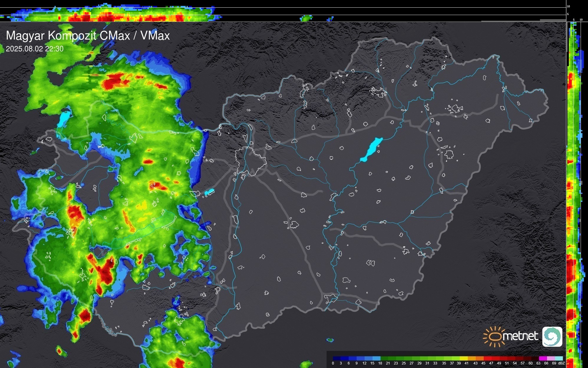Click the metnet wordmark text
This screenshot has height=368, width=588.
point(520,336)
